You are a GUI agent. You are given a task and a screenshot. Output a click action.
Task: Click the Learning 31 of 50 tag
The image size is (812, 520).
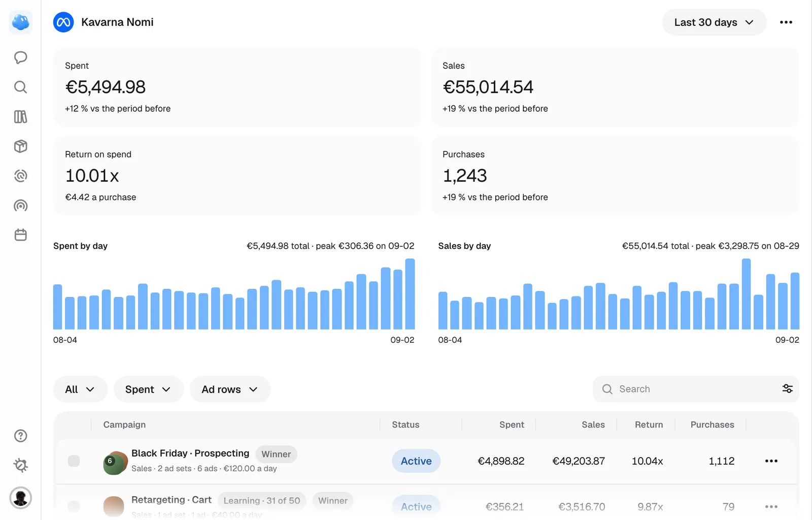click(x=262, y=501)
